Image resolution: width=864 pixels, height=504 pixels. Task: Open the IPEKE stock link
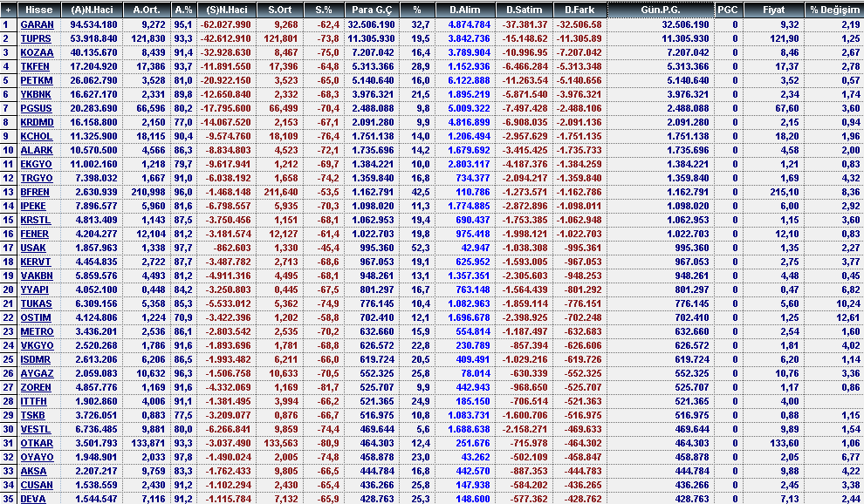click(x=33, y=206)
